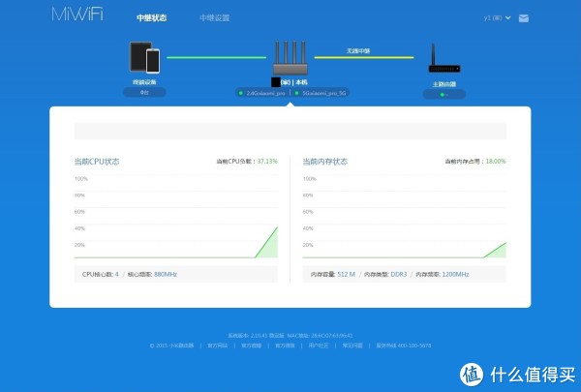Click the main router status pill
Viewport: 581px width, 392px height.
[x=443, y=95]
